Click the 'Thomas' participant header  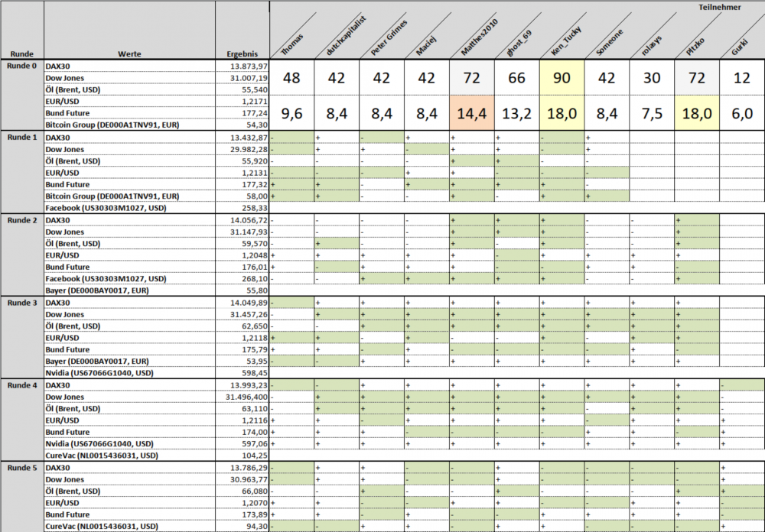click(x=292, y=44)
